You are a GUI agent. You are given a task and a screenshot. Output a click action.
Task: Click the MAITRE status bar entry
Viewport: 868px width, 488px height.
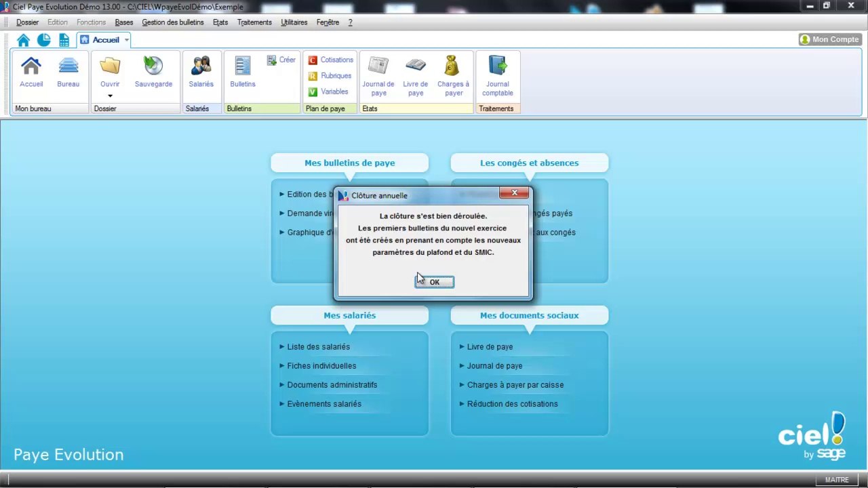point(837,480)
